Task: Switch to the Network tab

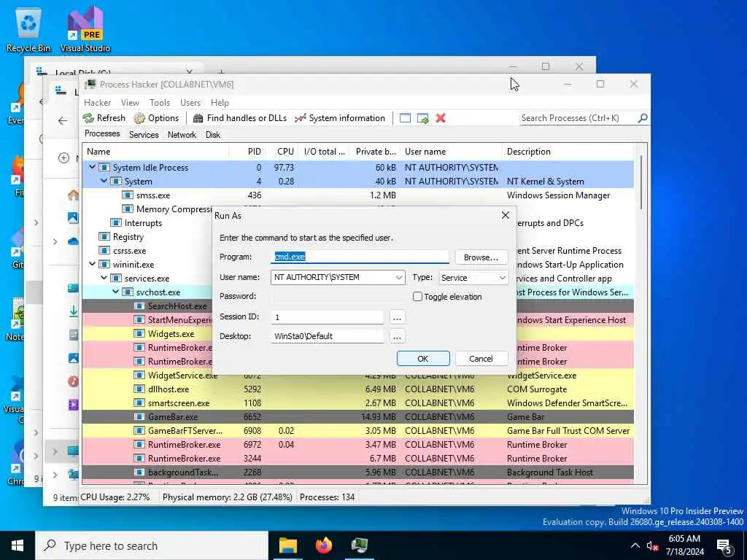Action: [x=182, y=135]
